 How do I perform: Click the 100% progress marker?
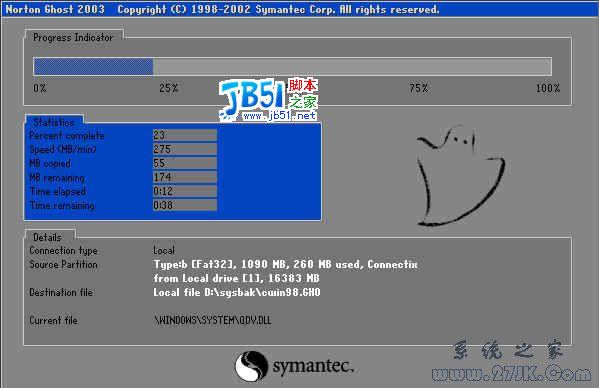pyautogui.click(x=547, y=88)
